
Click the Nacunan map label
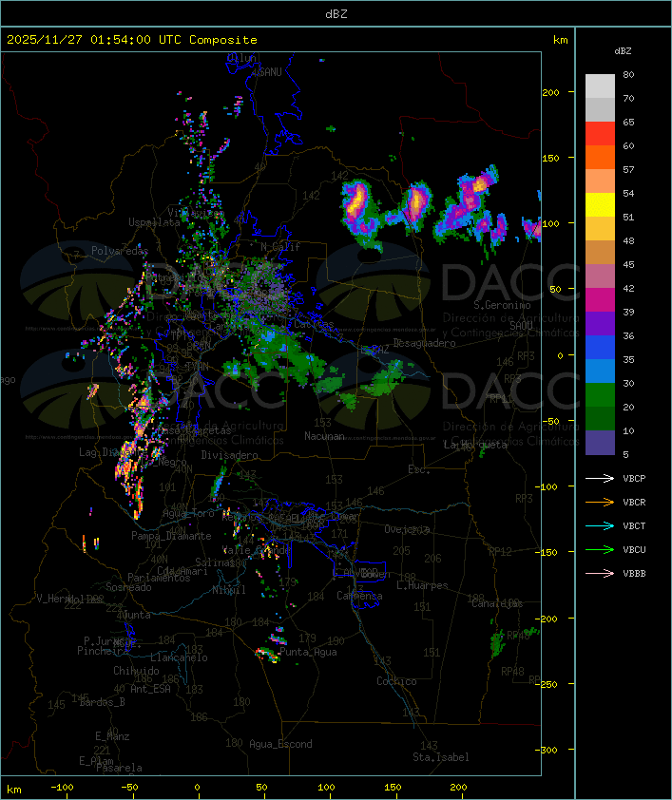point(324,436)
